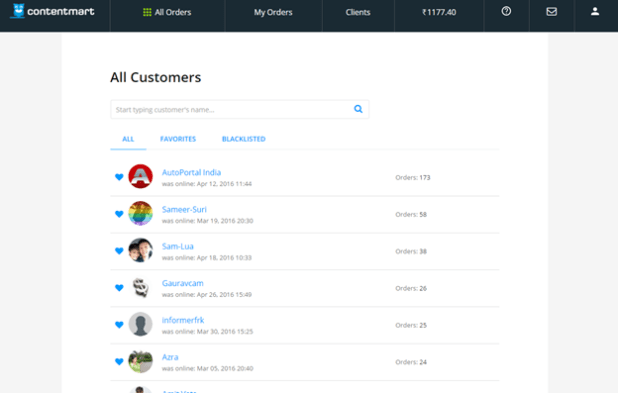
Task: Open My Orders in the navigation bar
Action: tap(273, 12)
